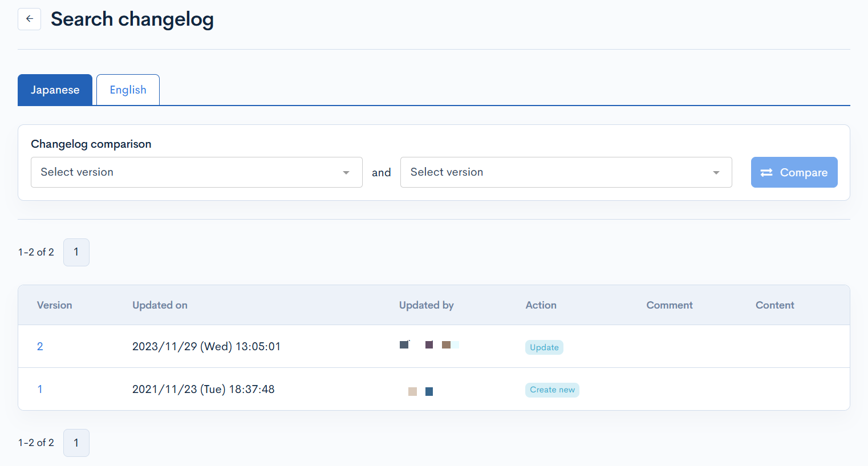Switch to the English tab
This screenshot has width=868, height=466.
[x=128, y=90]
